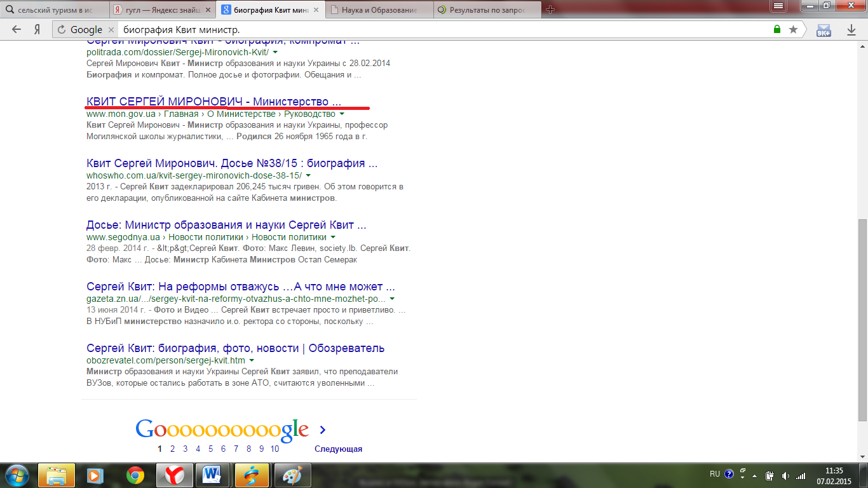Image resolution: width=868 pixels, height=488 pixels.
Task: Open 'КВИТ СЕРГЕЙ МИРОНОВИЧ - Министерство' result
Action: [214, 102]
